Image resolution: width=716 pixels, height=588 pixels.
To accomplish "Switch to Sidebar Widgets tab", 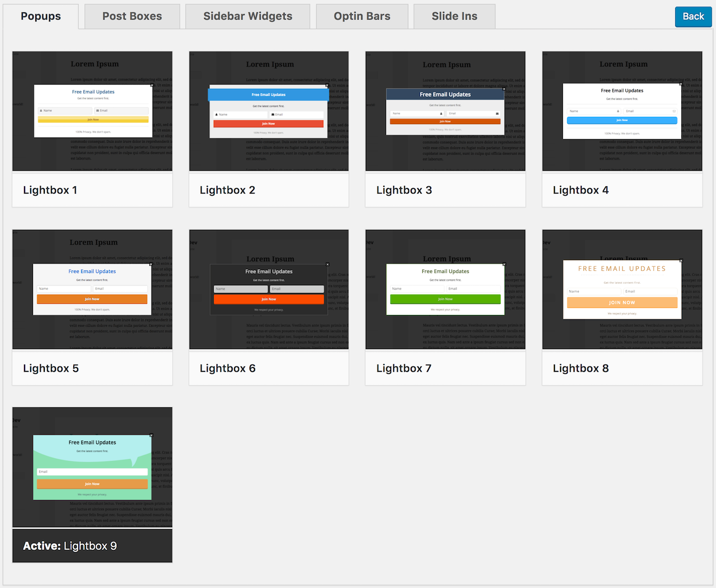I will 248,16.
